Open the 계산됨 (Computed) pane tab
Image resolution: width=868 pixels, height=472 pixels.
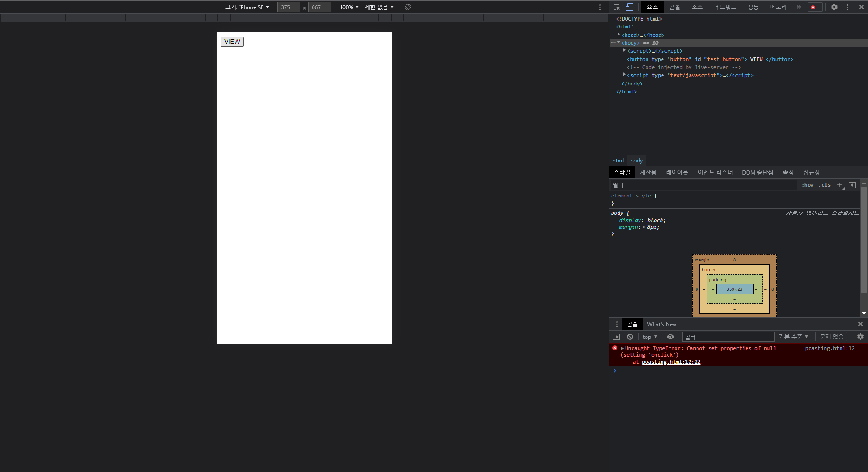click(x=648, y=172)
